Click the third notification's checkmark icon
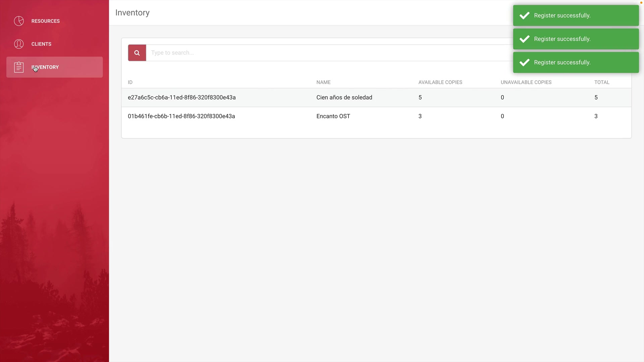 pyautogui.click(x=524, y=62)
